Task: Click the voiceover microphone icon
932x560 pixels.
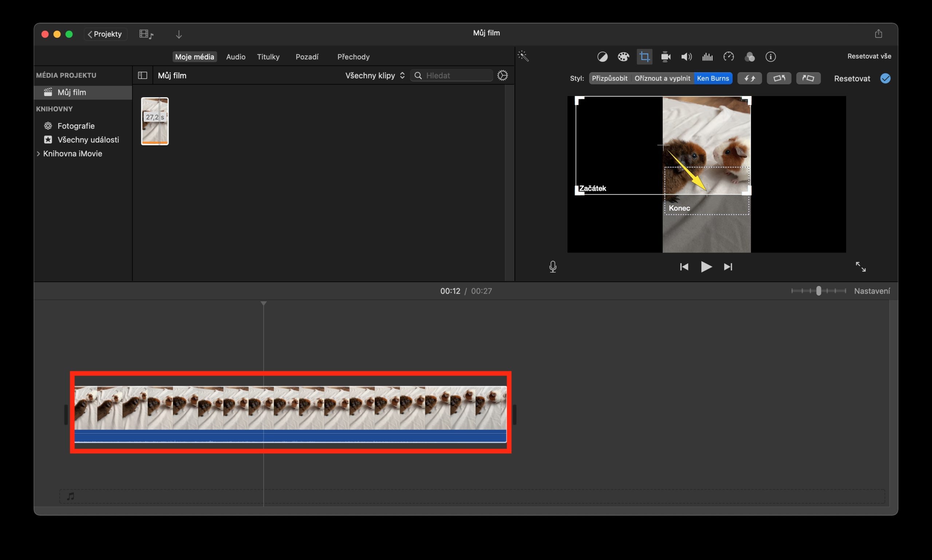Action: [553, 267]
